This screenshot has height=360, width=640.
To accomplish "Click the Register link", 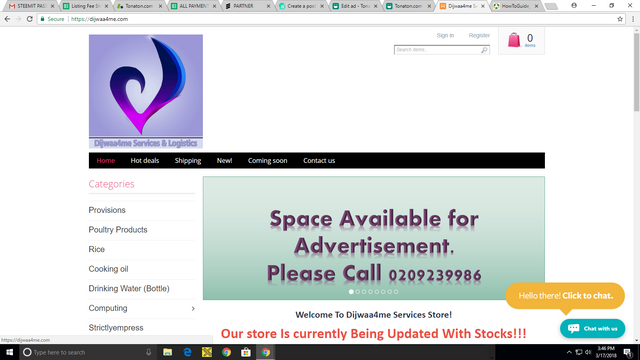I will click(x=479, y=36).
